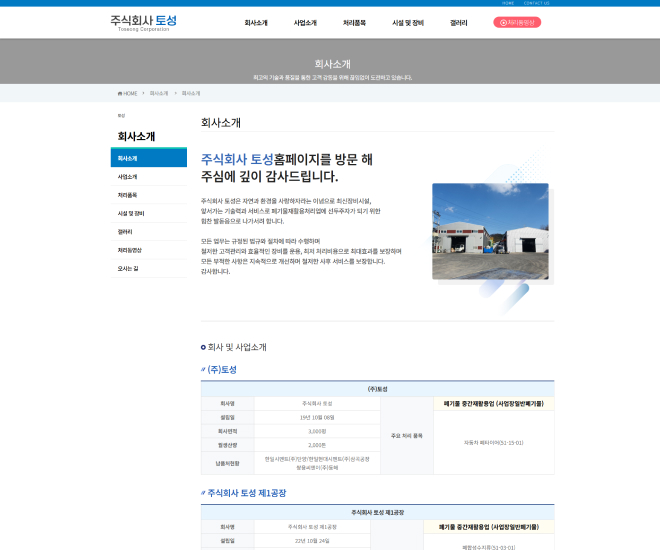Go to 시설 및 장비 top menu
The width and height of the screenshot is (660, 550).
[x=408, y=22]
